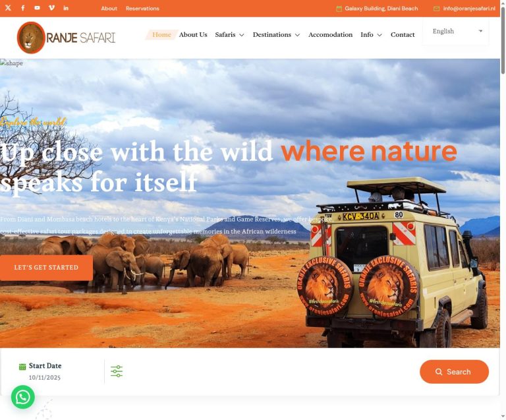Expand the Safaris dropdown menu
Viewport: 506px width, 420px height.
tap(229, 34)
